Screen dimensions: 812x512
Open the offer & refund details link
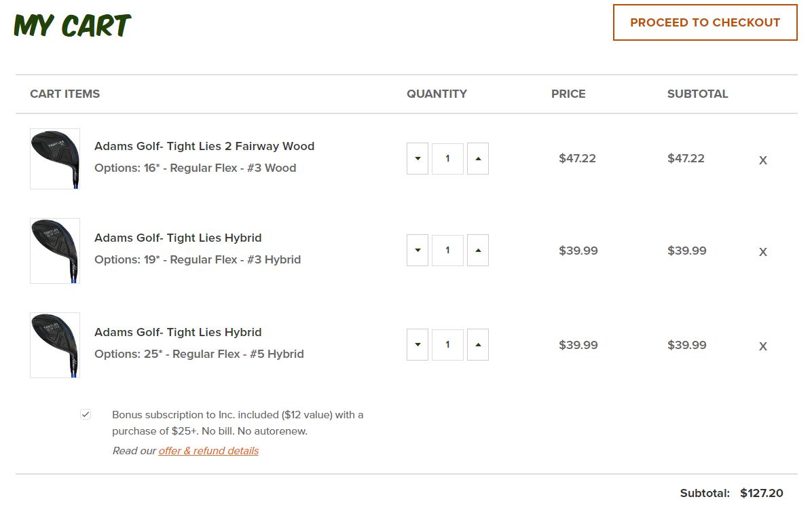[x=208, y=451]
